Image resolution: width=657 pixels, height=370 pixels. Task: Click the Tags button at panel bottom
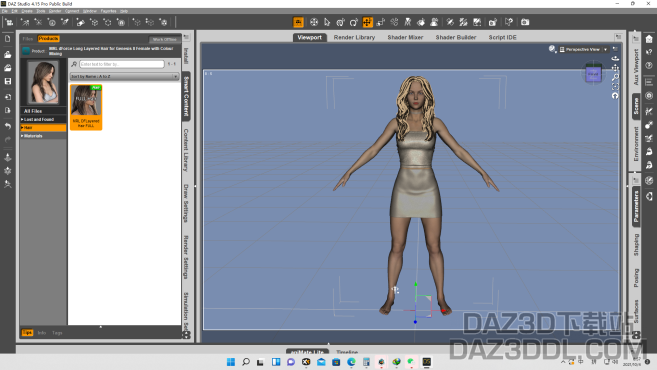point(57,333)
